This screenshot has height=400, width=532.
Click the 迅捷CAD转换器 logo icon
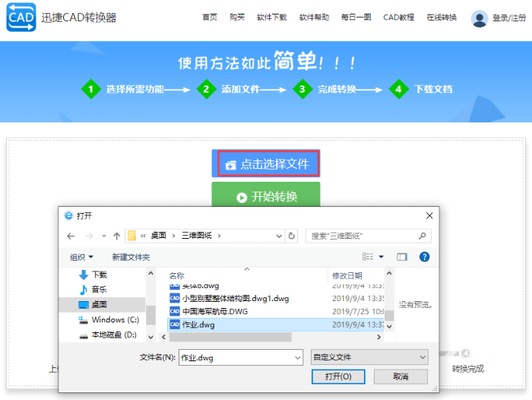pyautogui.click(x=21, y=17)
